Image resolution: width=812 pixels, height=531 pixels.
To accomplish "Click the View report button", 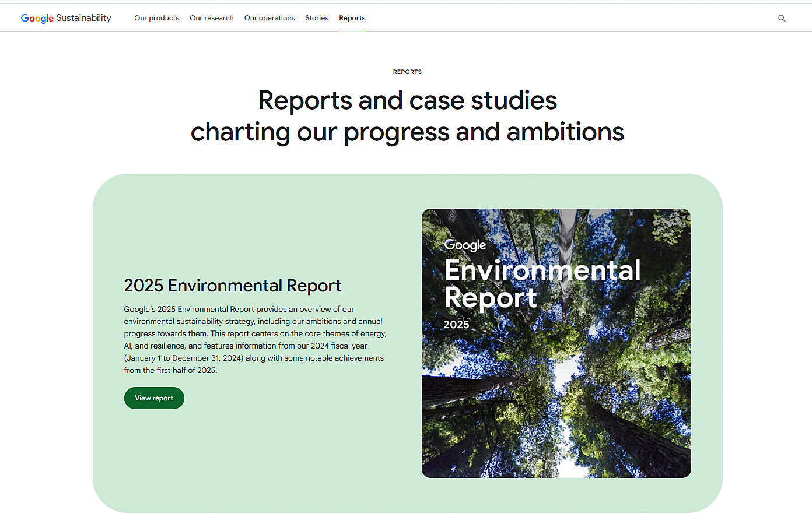I will click(x=154, y=398).
